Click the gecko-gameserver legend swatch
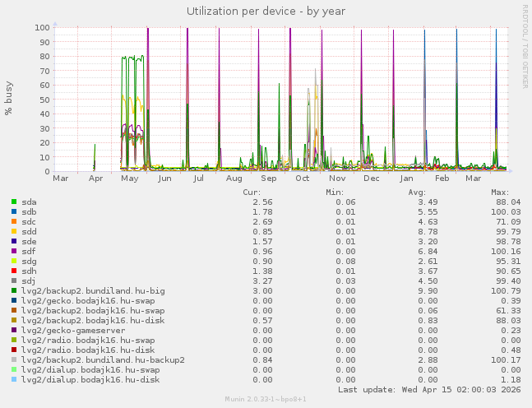Viewport: 532px width, 408px height. 14,330
